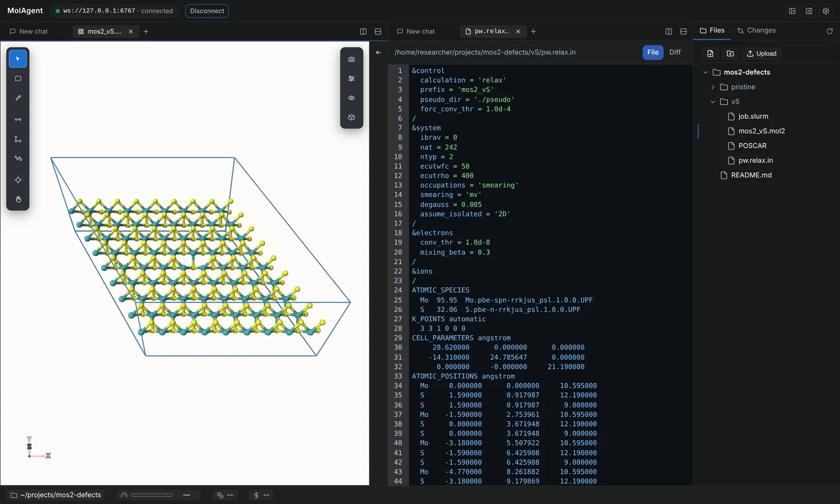Select the bond distance measure tool

tap(18, 120)
